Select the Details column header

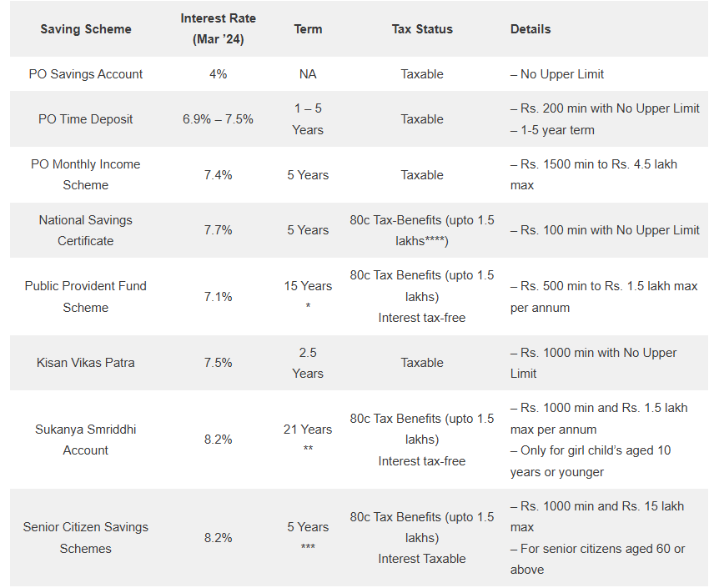click(x=530, y=29)
